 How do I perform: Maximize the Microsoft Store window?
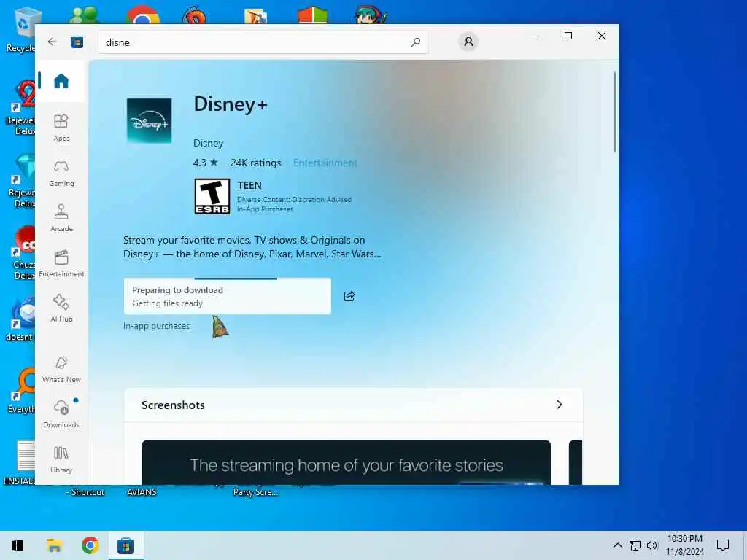click(568, 36)
